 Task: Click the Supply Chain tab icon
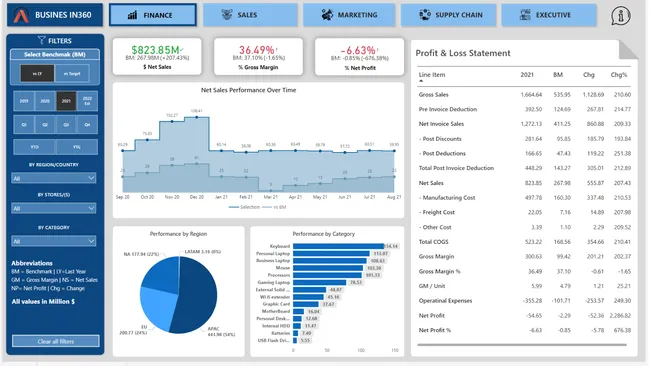click(425, 15)
